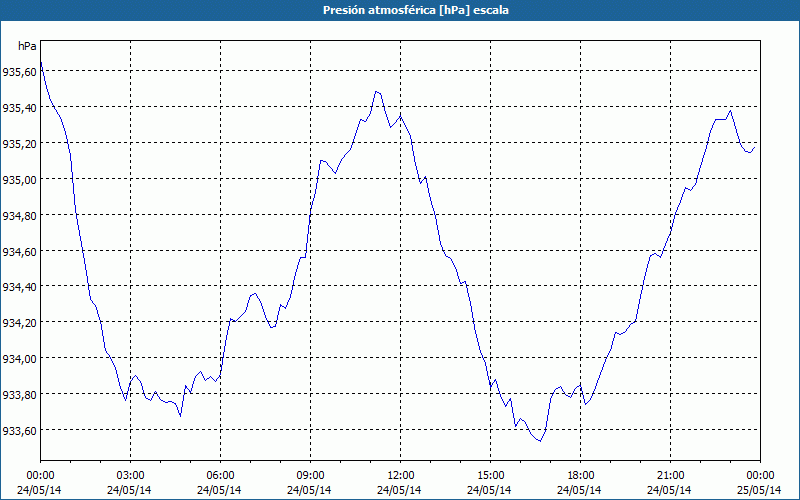This screenshot has height=500, width=800.
Task: Click the 21:00 time axis label
Action: [x=670, y=476]
